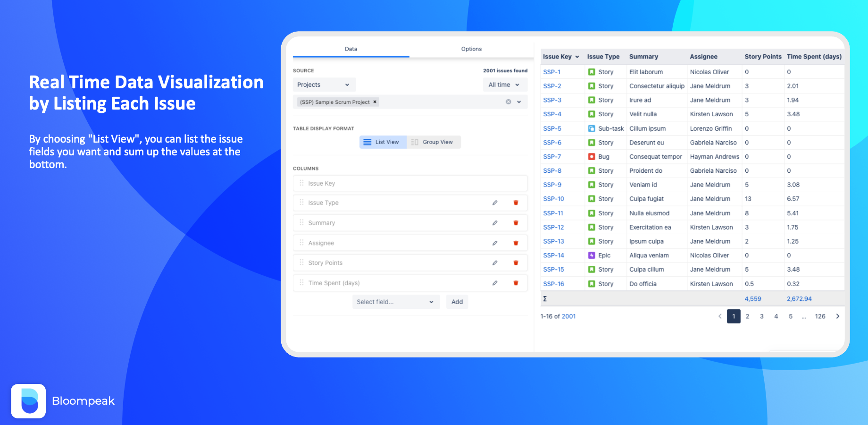Open the Projects source dropdown

[x=324, y=85]
